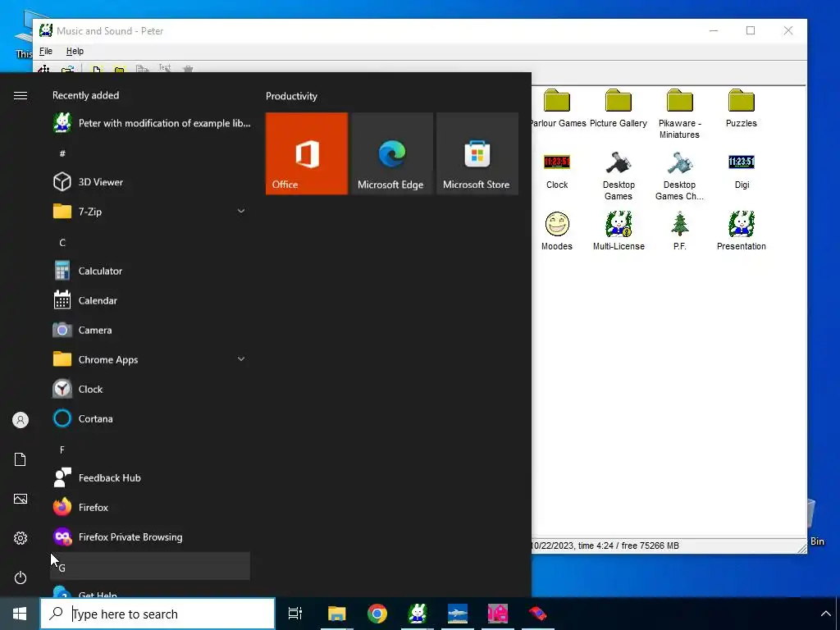The image size is (840, 630).
Task: Click the C letter header in app list
Action: tap(151, 243)
